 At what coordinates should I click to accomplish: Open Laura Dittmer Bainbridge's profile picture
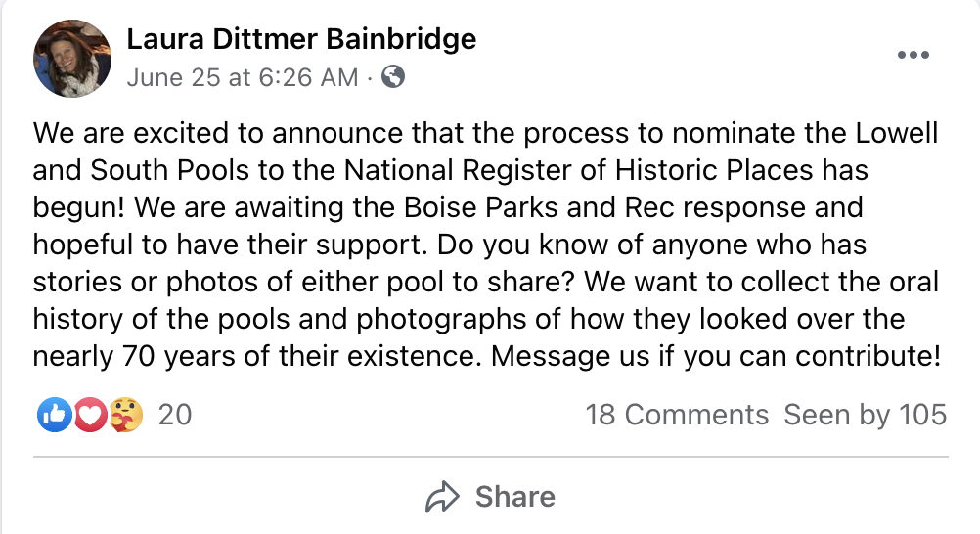[72, 58]
